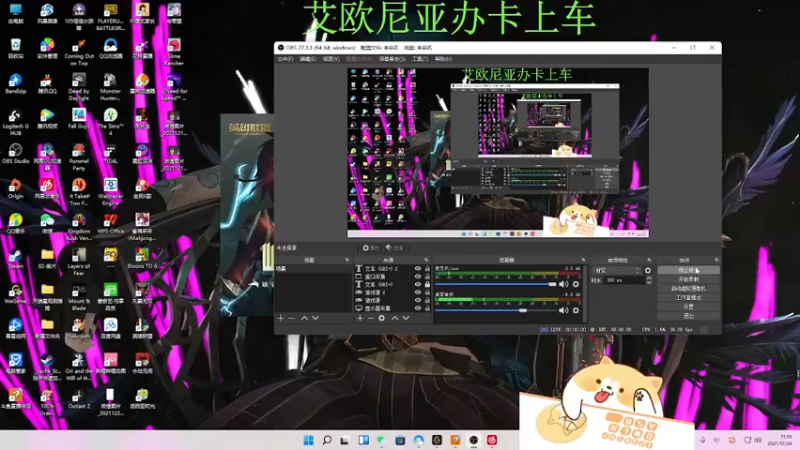Open Slime Rancher desktop shortcut
The width and height of the screenshot is (800, 450).
173,52
